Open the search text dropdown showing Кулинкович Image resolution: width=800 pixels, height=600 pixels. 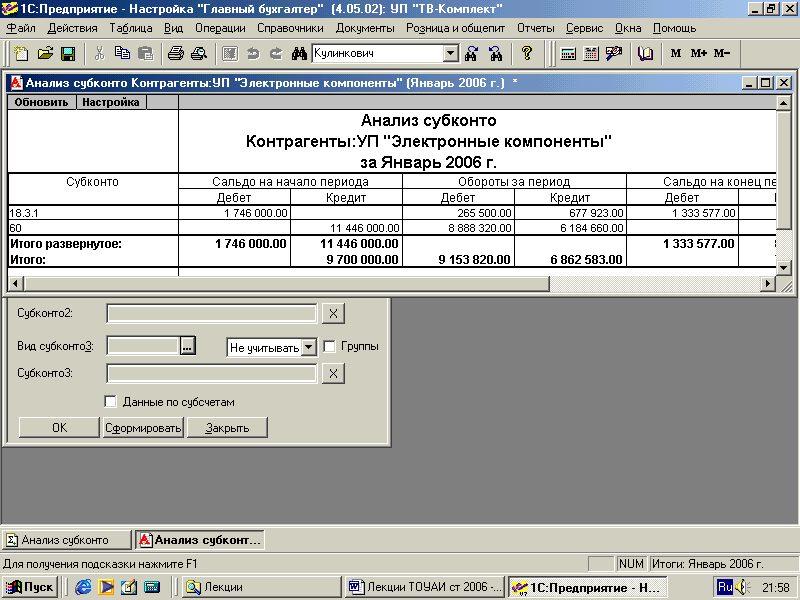(451, 53)
